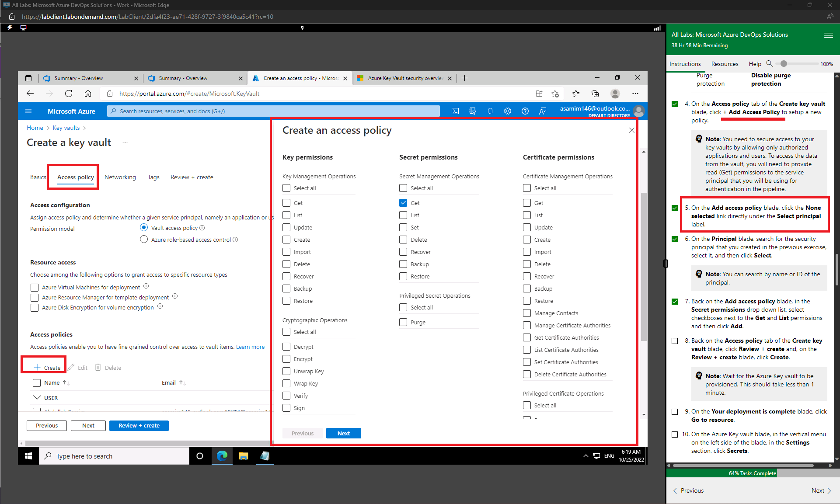Check the List secret permission

coord(403,215)
